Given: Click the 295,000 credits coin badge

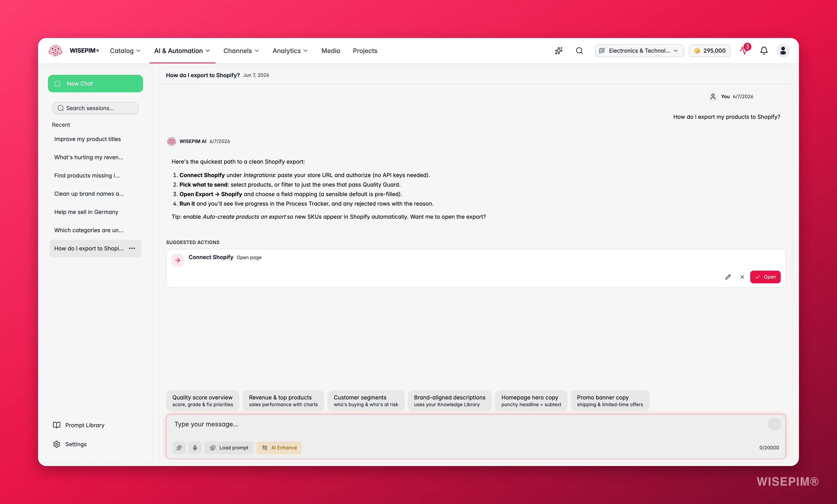Looking at the screenshot, I should [710, 51].
